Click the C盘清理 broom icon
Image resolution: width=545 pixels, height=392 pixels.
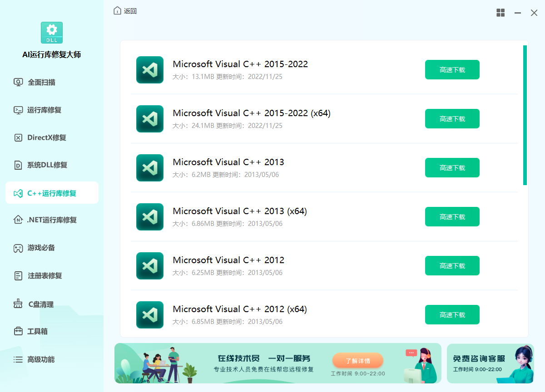click(18, 304)
